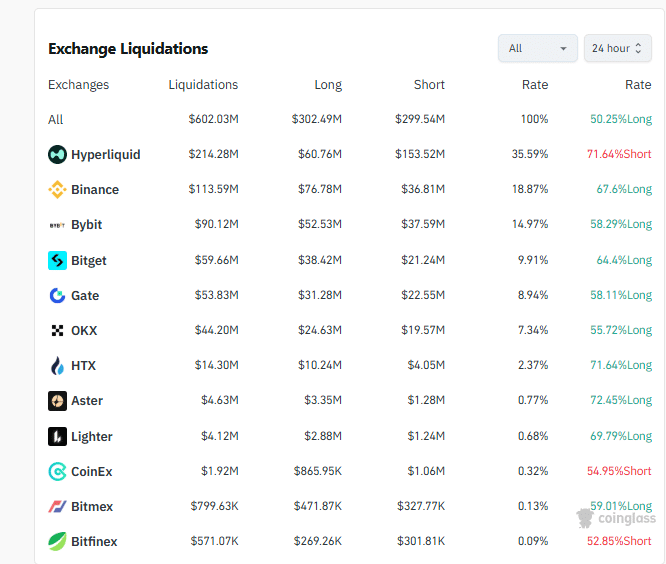Open the Aster exchange name link
Screen dimensions: 666x564
click(87, 400)
